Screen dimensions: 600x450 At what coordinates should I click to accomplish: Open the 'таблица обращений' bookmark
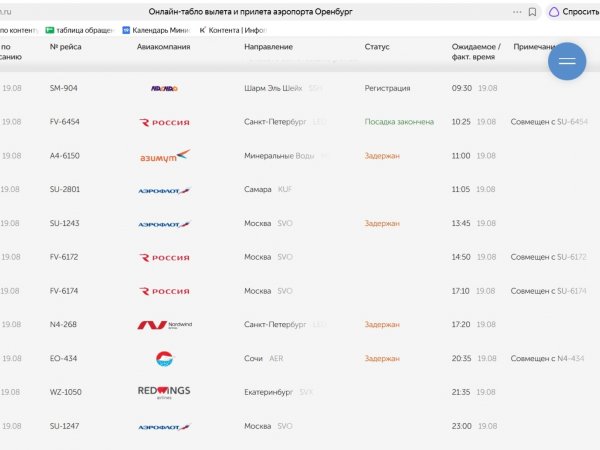point(79,30)
